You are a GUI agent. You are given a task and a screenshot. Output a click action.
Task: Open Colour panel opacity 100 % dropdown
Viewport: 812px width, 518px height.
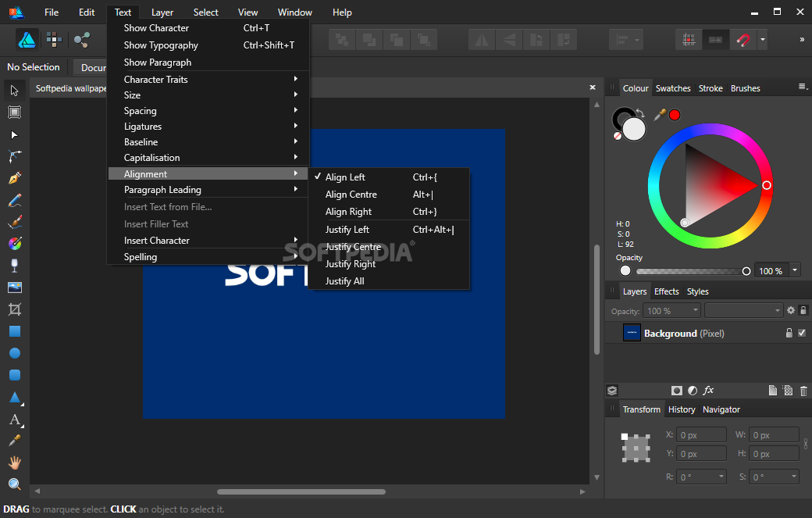coord(794,270)
